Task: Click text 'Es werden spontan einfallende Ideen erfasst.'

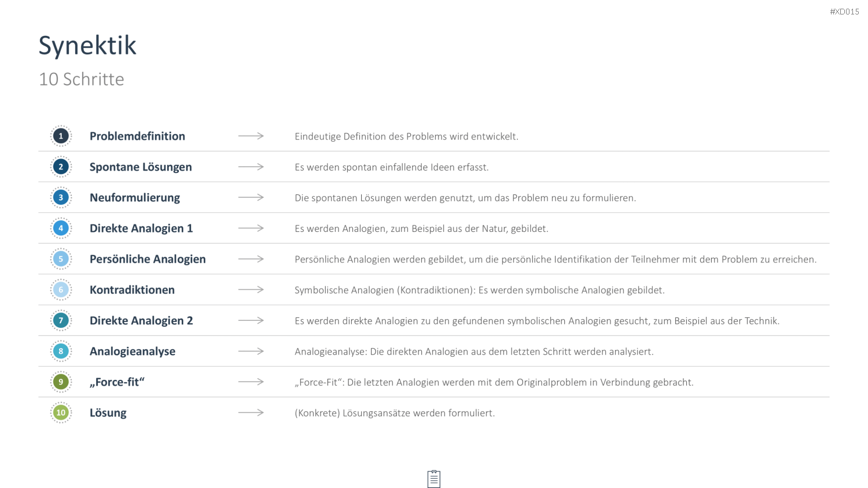Action: click(x=392, y=167)
